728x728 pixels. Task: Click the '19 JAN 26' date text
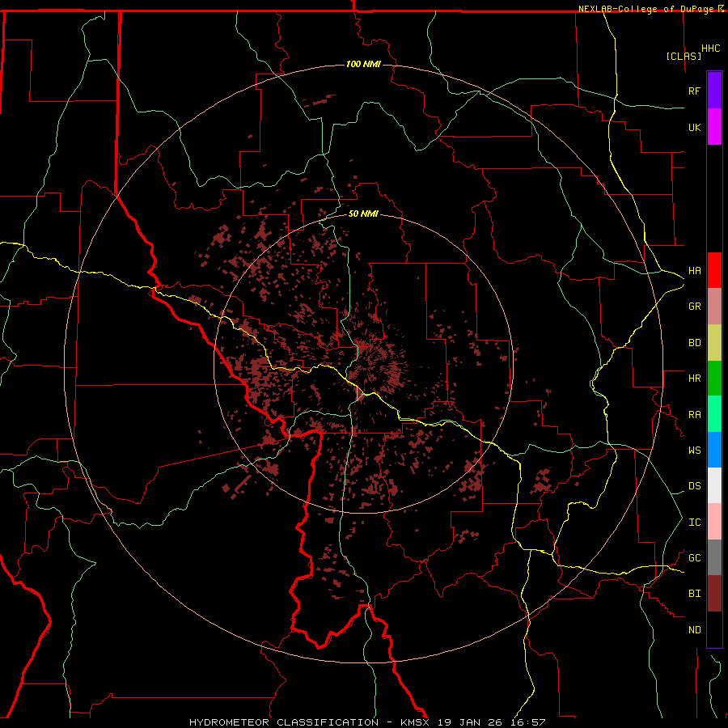click(x=470, y=722)
